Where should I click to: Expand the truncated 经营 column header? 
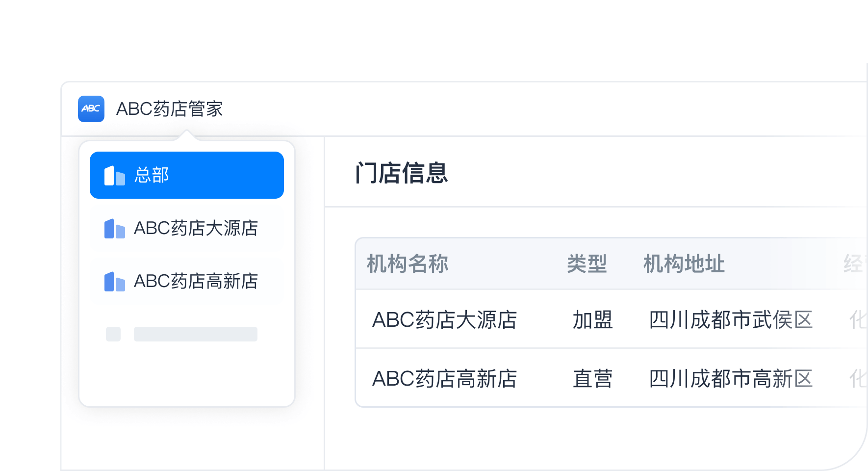(x=853, y=264)
